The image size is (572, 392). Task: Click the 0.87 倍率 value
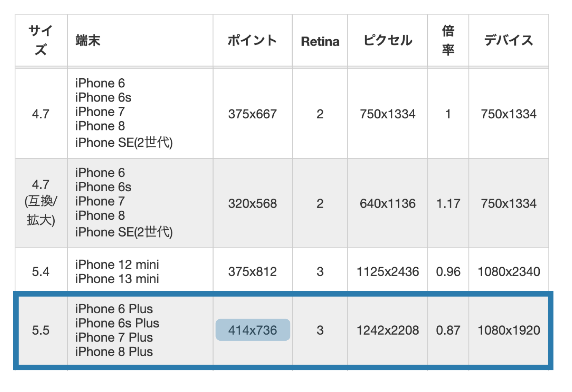[448, 330]
